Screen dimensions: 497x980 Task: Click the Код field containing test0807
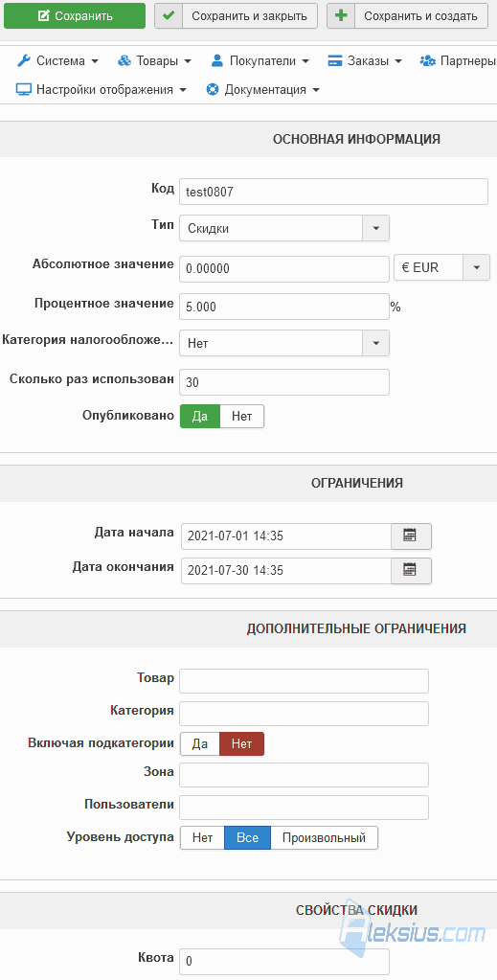point(333,192)
